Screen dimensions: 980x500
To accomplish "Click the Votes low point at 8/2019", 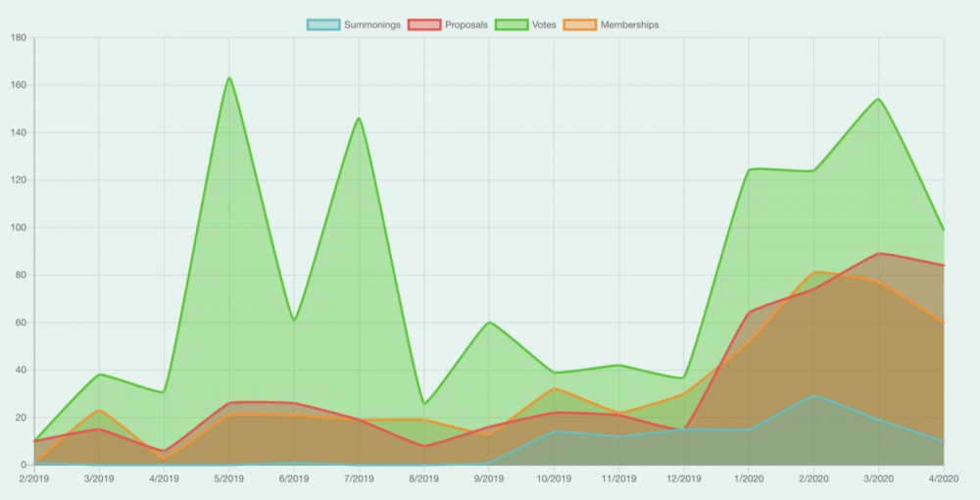I will [x=423, y=403].
